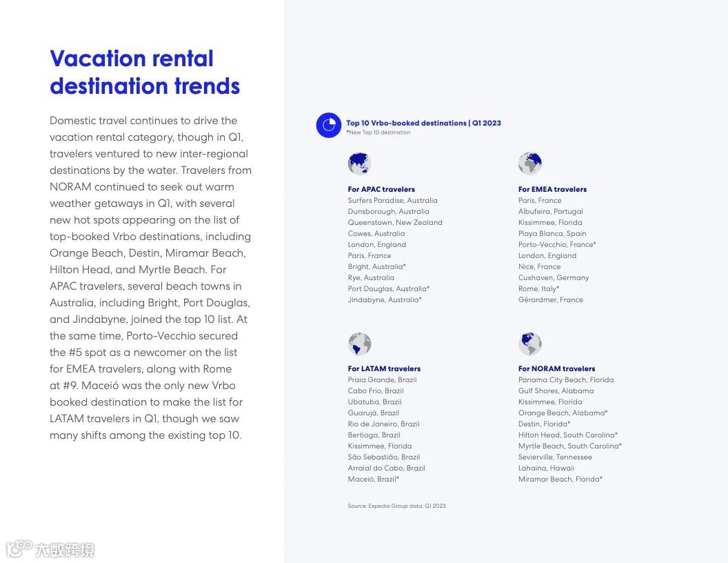Click the blue pie chart icon
Image resolution: width=728 pixels, height=563 pixels.
coord(329,126)
